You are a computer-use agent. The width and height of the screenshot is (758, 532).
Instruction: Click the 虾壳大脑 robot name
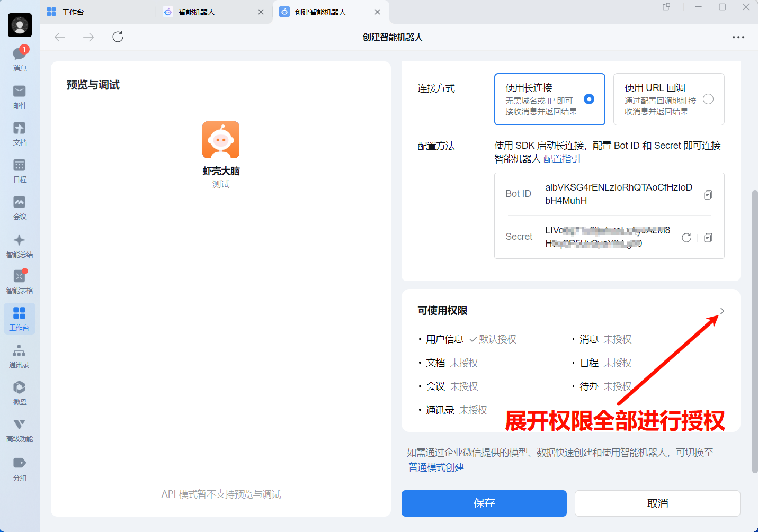pos(221,171)
